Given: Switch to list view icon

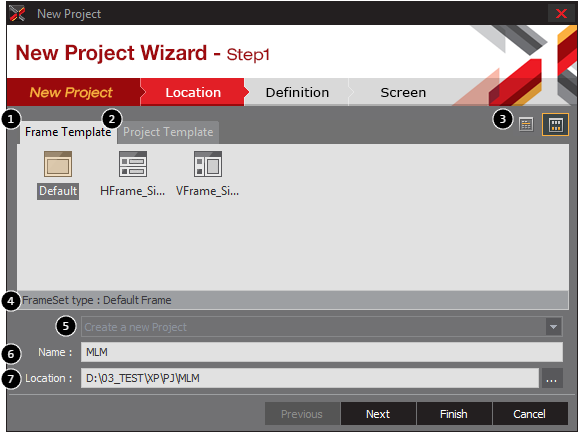Looking at the screenshot, I should 526,125.
